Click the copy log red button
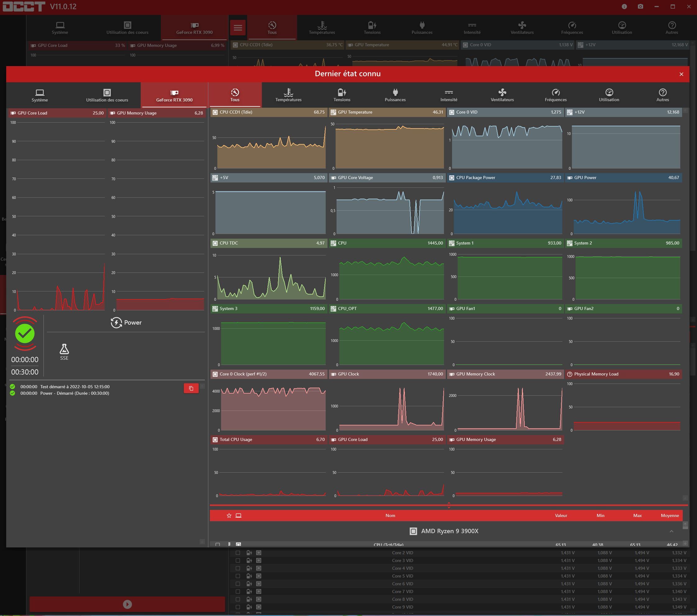The image size is (697, 616). (191, 388)
